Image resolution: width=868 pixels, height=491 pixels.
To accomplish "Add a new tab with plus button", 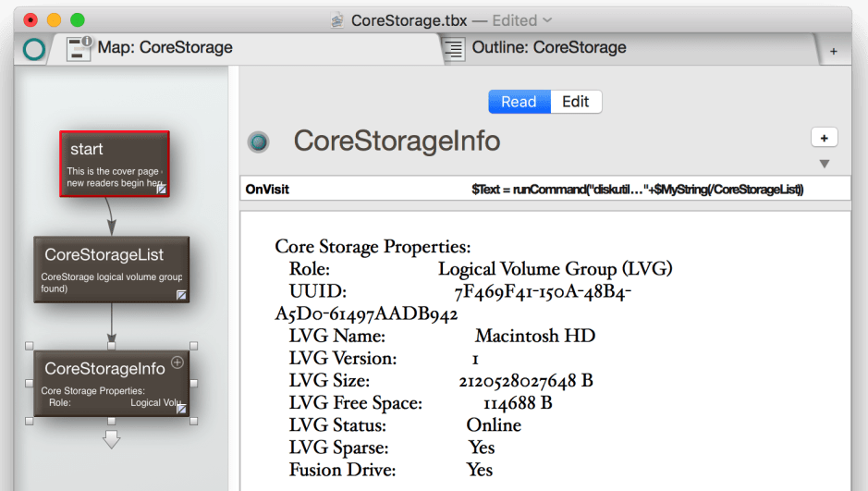I will pos(833,51).
